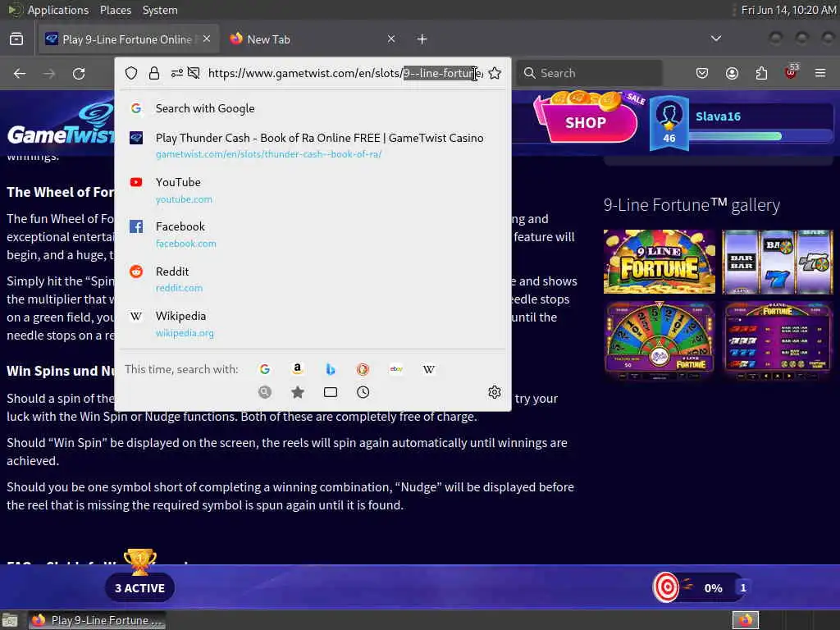Click taskbar Play 9-Line Fortune window button
840x630 pixels.
[x=97, y=620]
